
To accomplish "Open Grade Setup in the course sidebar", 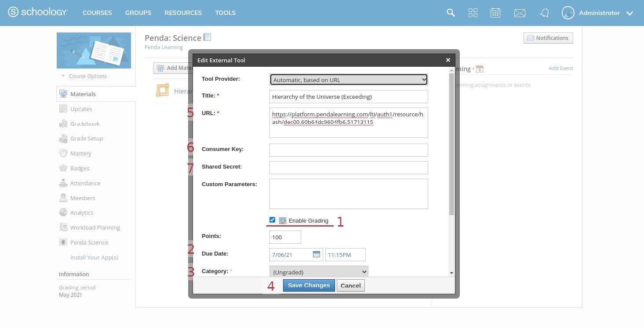I will (86, 138).
